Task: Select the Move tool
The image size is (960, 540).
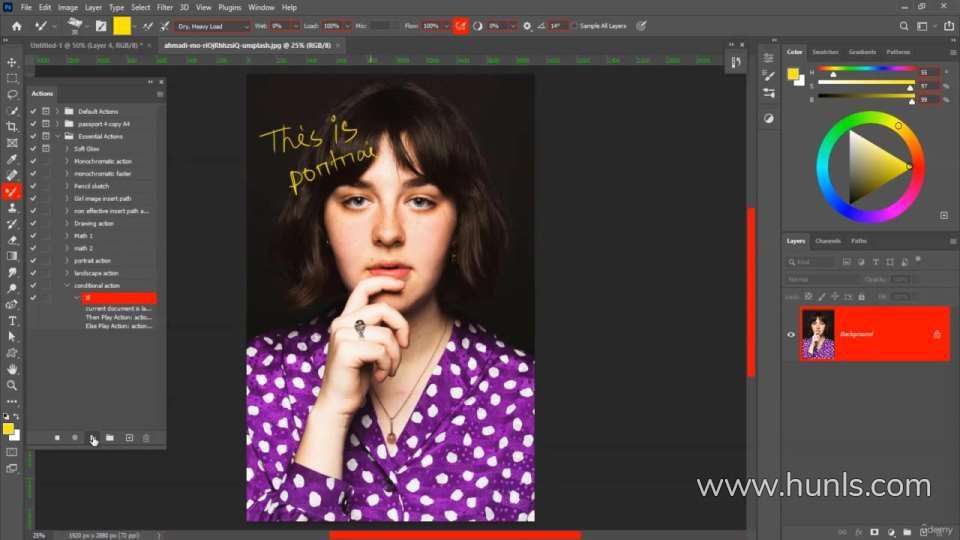Action: point(12,62)
